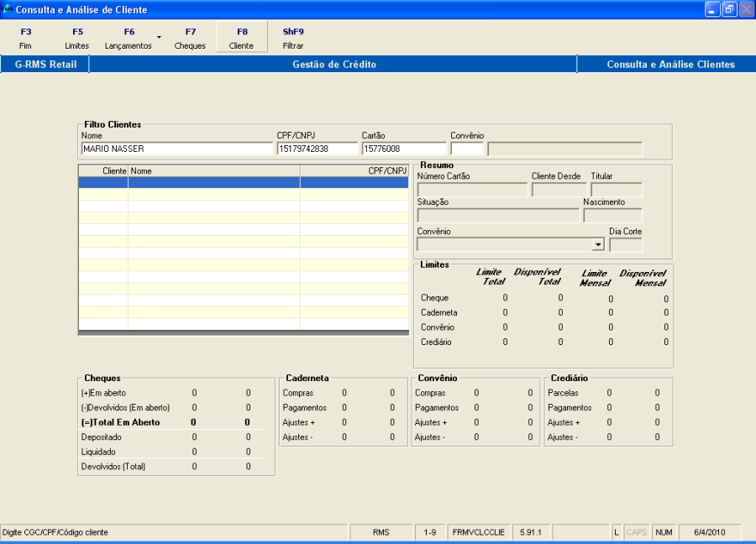Click the Parcelas label in Crediário
The image size is (756, 544).
click(x=563, y=393)
